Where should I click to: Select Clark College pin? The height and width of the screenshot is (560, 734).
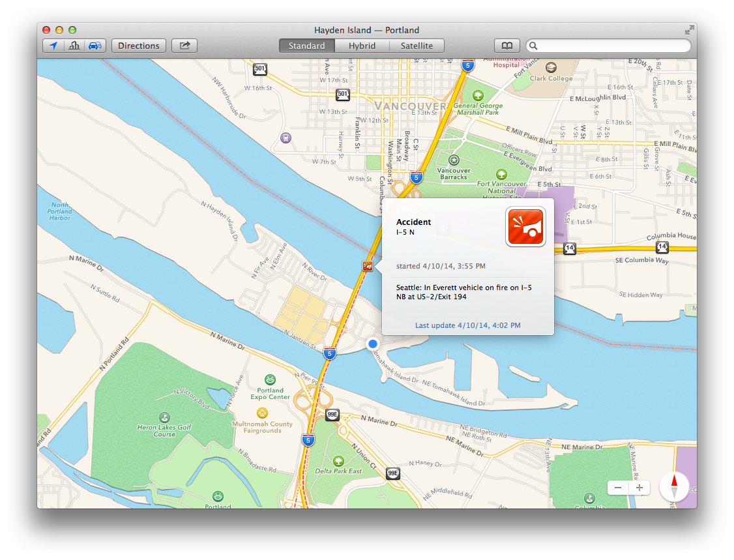pos(551,67)
